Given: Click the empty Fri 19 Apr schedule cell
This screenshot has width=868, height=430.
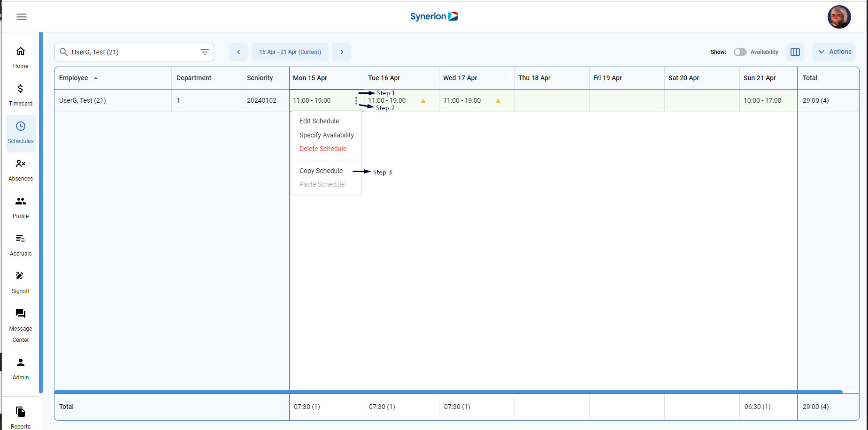Looking at the screenshot, I should tap(627, 101).
